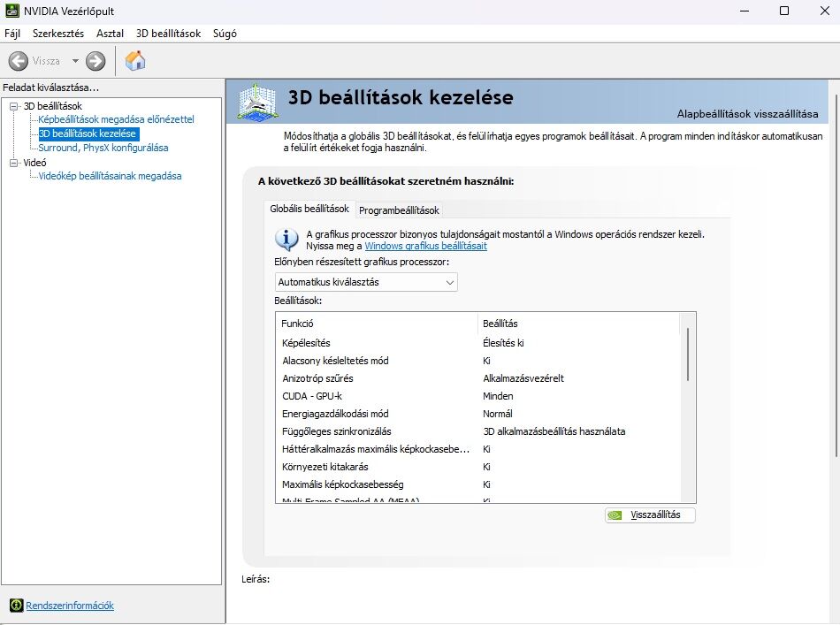840x625 pixels.
Task: Select Videókép beállításainak megadása in the tree
Action: coord(110,176)
